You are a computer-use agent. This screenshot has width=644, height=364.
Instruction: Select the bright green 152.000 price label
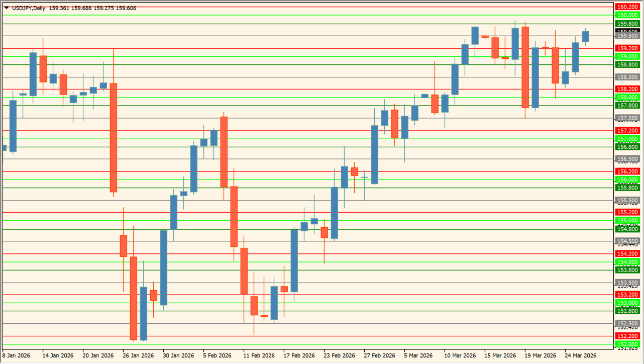627,344
